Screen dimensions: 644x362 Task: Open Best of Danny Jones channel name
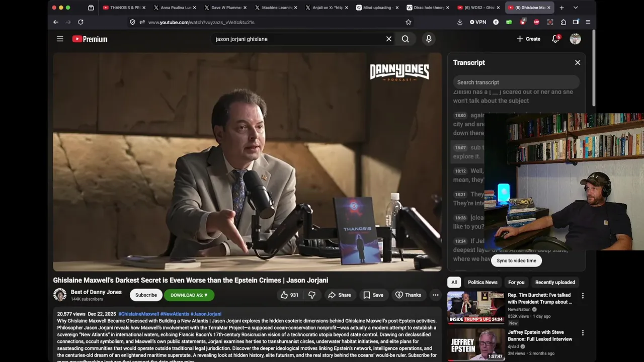pos(96,292)
